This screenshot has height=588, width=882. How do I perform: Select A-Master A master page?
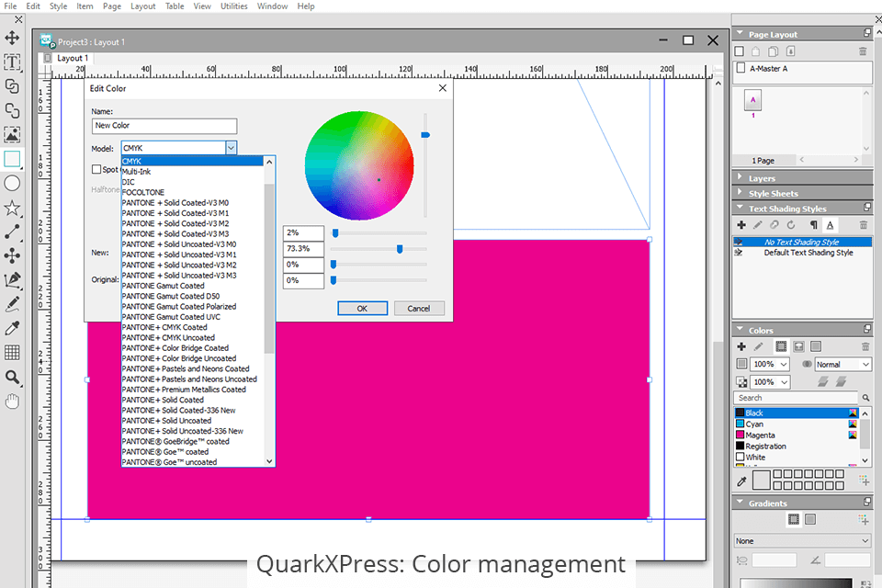[x=803, y=69]
